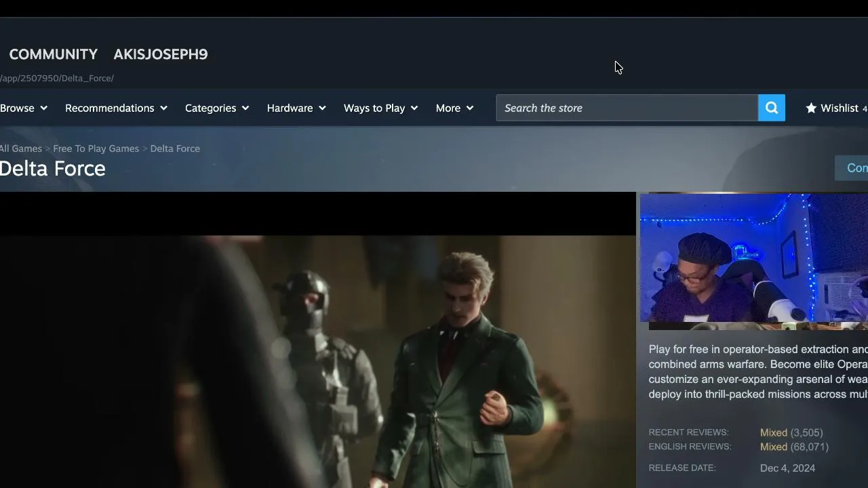View English reviews Mixed rating
The width and height of the screenshot is (868, 488).
(x=774, y=447)
